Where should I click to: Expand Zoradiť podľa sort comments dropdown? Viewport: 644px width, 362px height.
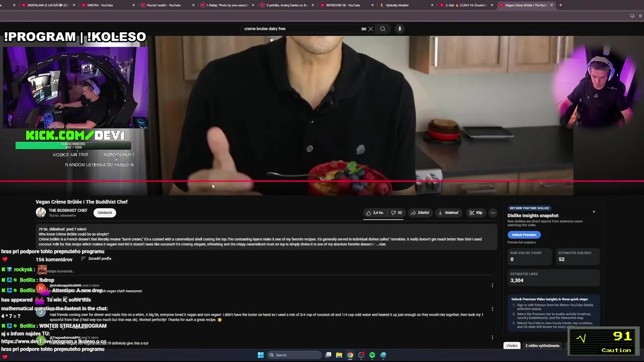coord(96,258)
